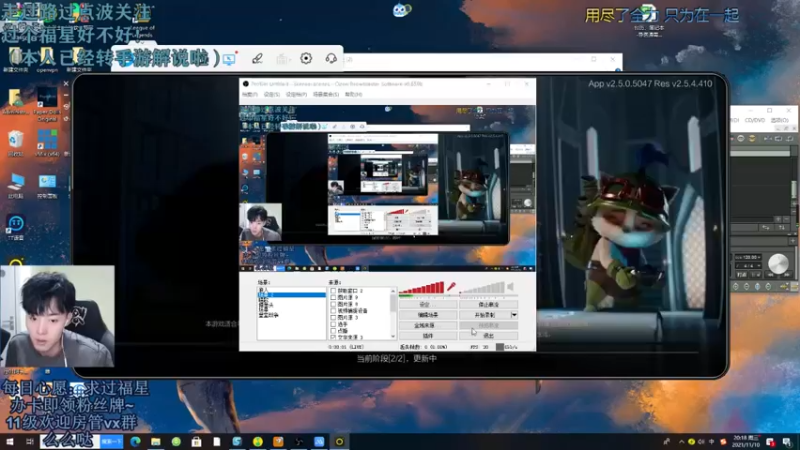
Task: Click the yellow ring icon on taskbar
Action: point(339,441)
